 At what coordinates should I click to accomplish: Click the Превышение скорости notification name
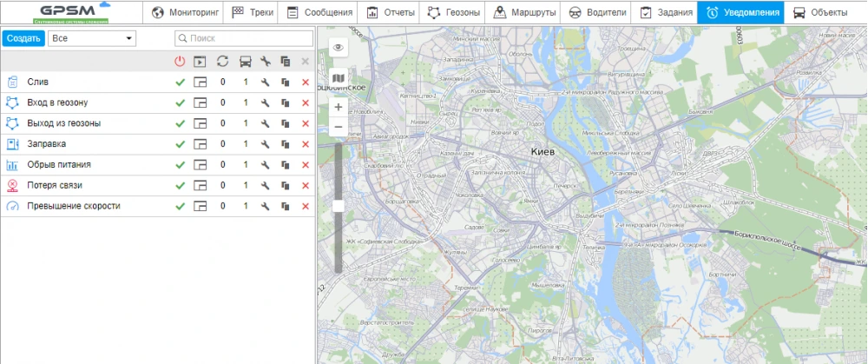point(74,207)
